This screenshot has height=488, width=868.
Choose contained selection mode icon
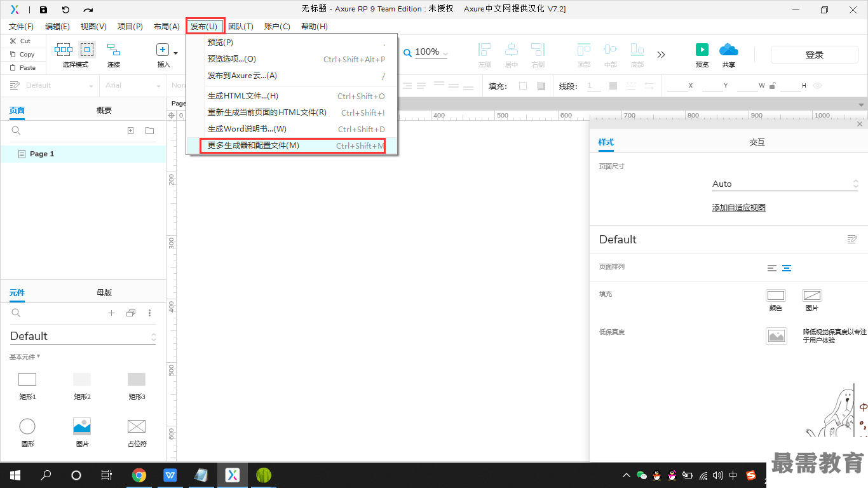point(87,50)
